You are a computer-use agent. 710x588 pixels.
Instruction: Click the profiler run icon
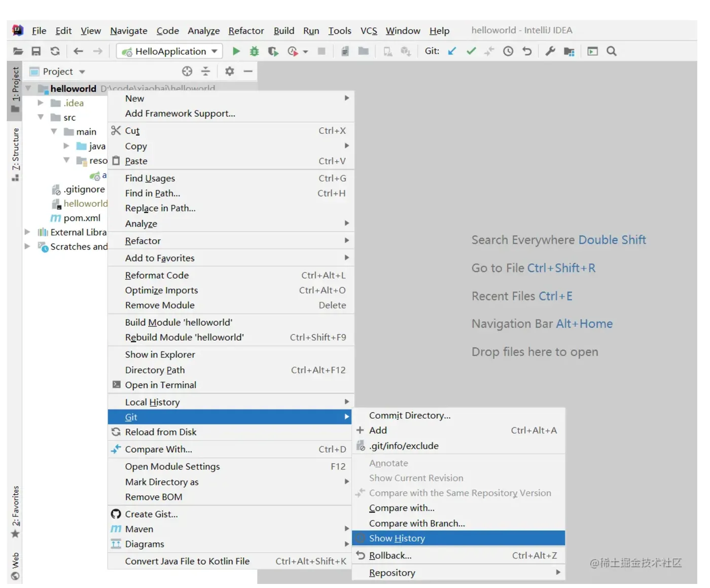pos(293,51)
